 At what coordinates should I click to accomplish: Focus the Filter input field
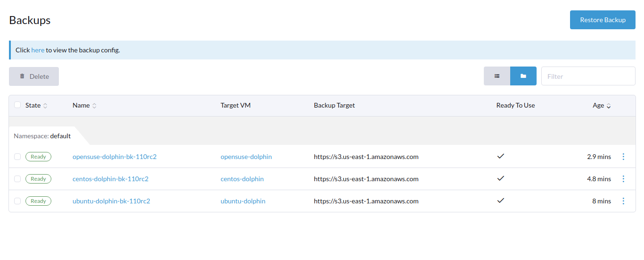(588, 76)
